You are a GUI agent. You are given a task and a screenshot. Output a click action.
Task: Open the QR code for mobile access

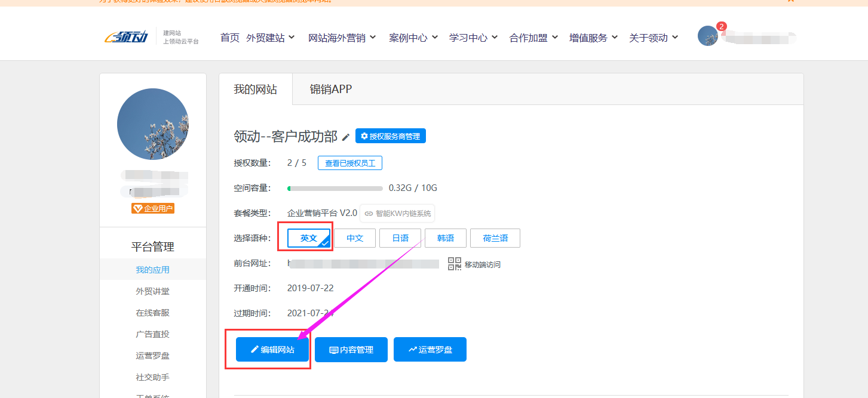coord(455,263)
